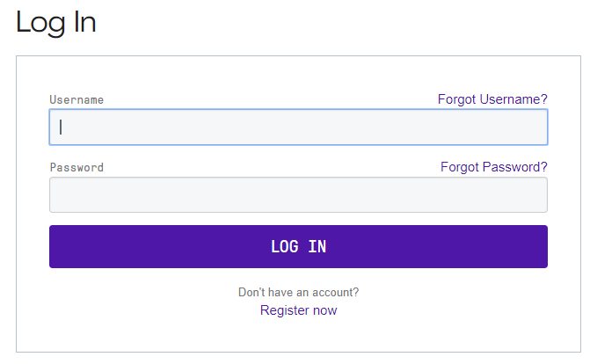Click the word "Password" above the second field
Screen dimensions: 590x364
[76, 167]
